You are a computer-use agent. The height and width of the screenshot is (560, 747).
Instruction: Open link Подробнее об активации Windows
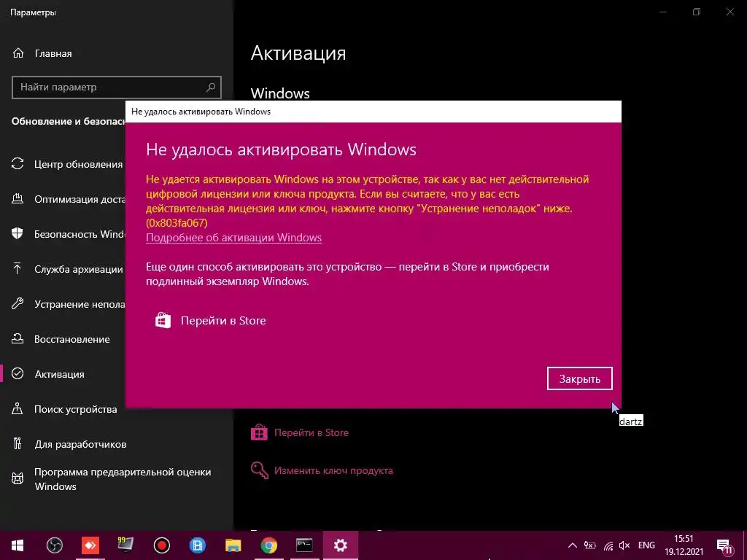[233, 237]
